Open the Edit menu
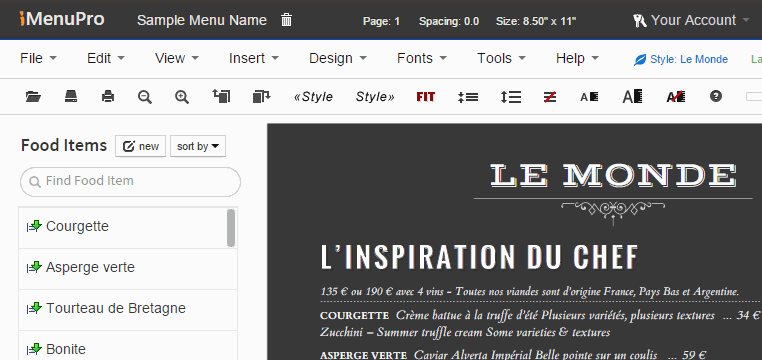The width and height of the screenshot is (762, 360). click(x=105, y=58)
